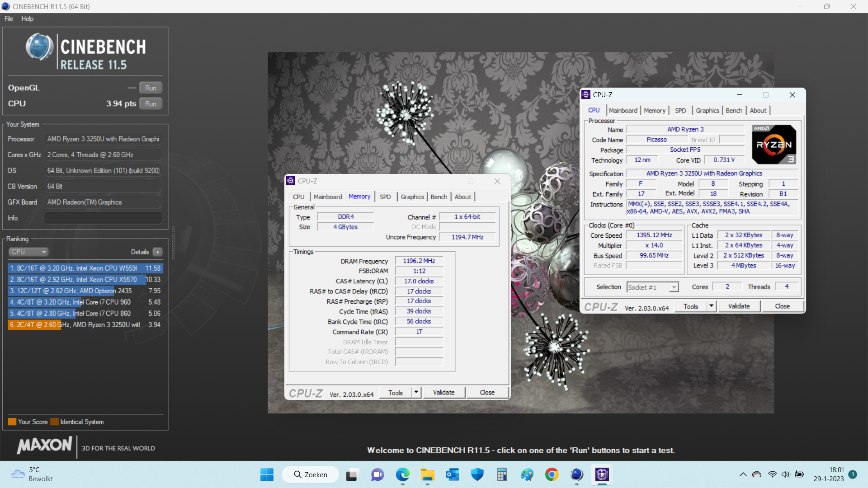868x488 pixels.
Task: Click the volume speaker tray icon
Action: click(x=786, y=474)
